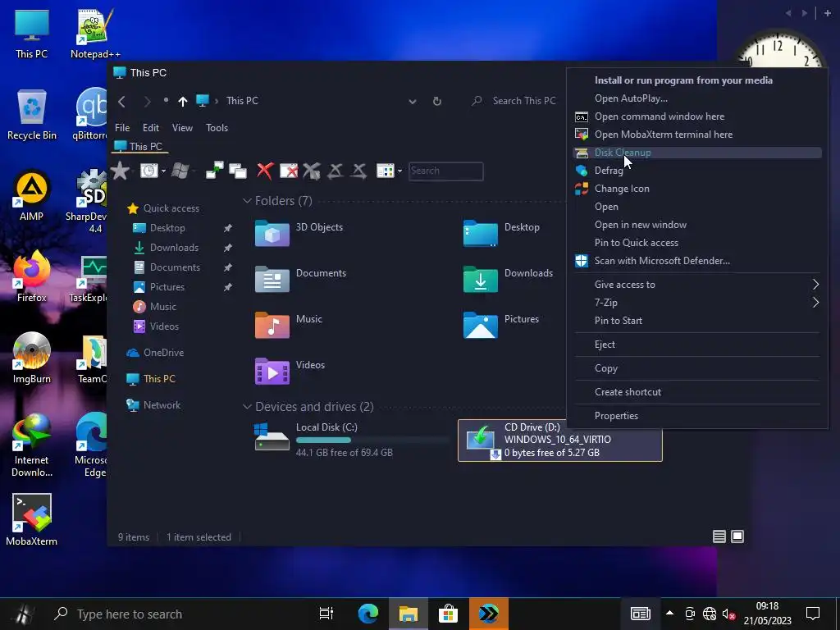Open the Tools menu

(x=217, y=128)
